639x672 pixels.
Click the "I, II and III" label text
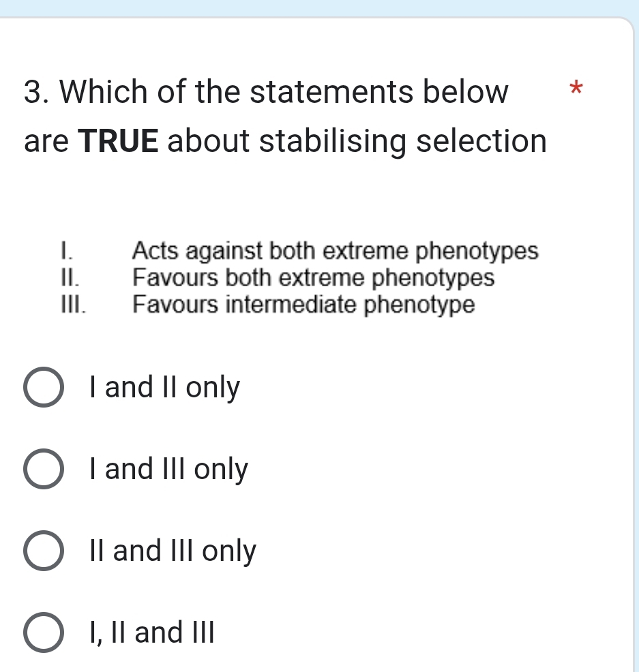pos(151,633)
